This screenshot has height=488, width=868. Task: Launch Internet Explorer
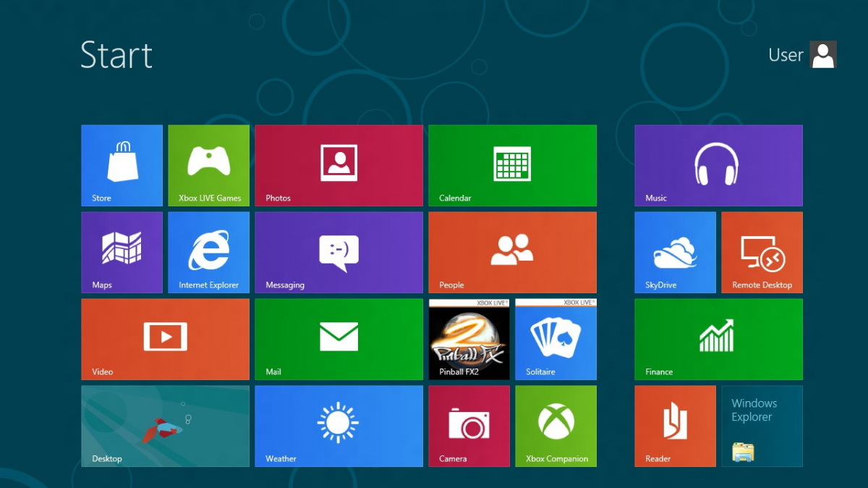[208, 252]
